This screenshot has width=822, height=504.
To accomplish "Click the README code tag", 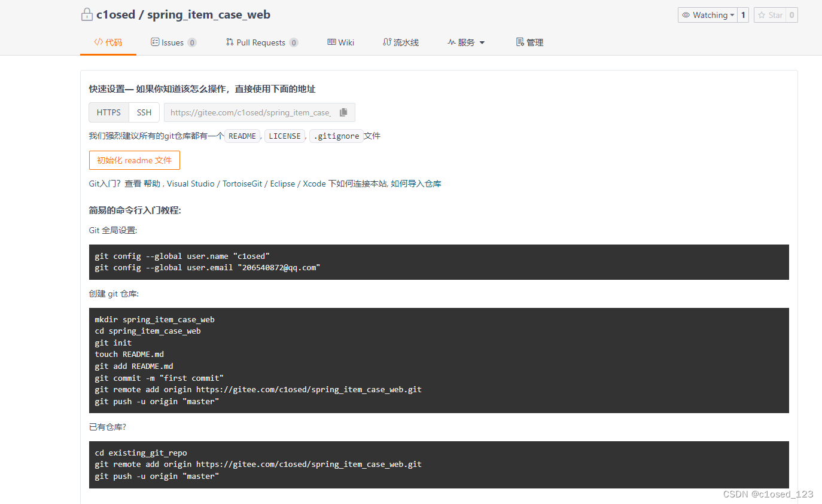I will pyautogui.click(x=242, y=136).
